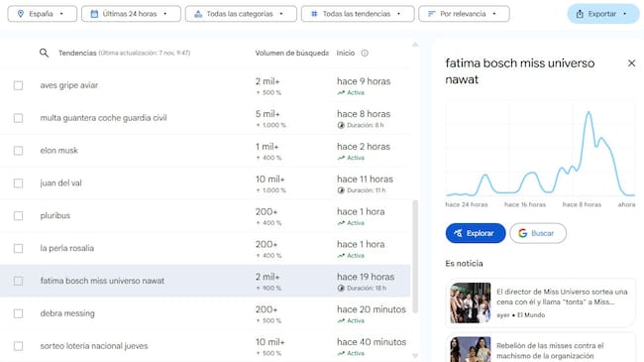Open the El Mundo Miss Universo news article
Screen dimensions: 644x362
click(541, 302)
